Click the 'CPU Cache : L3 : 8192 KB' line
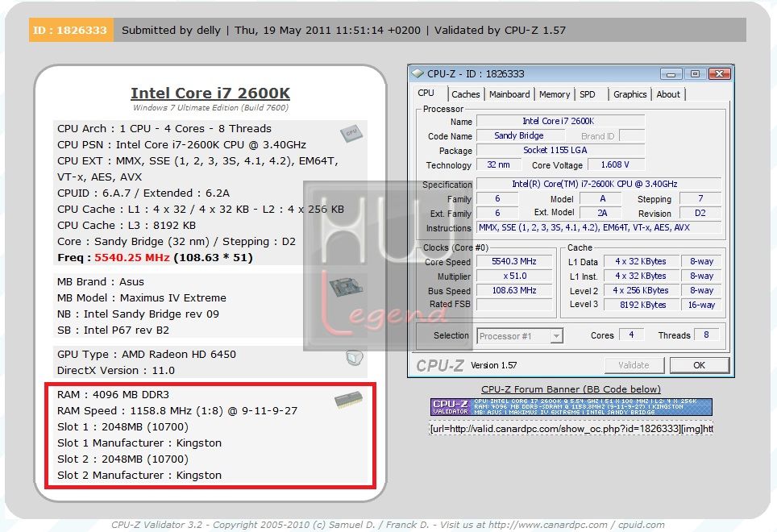 pyautogui.click(x=127, y=226)
